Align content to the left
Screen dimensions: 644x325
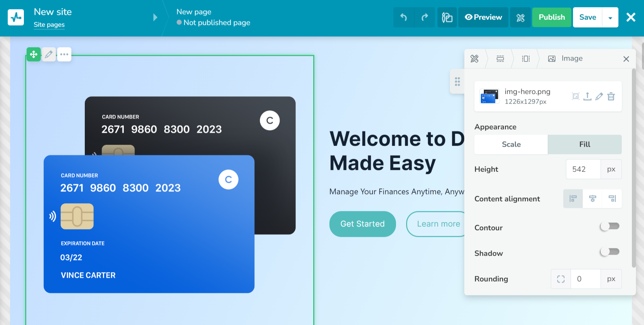(573, 199)
